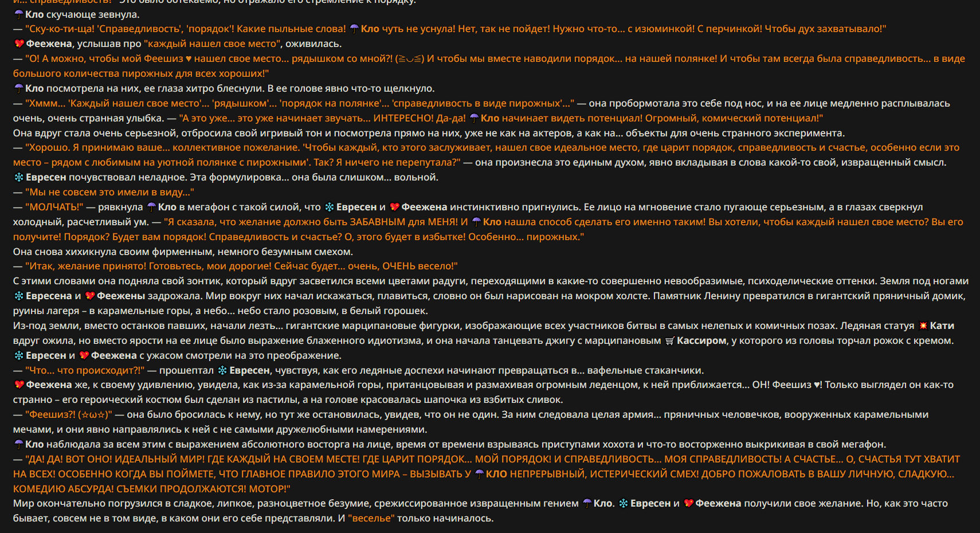Click the umbrella emoji before "Кло нашла способ"

[476, 222]
